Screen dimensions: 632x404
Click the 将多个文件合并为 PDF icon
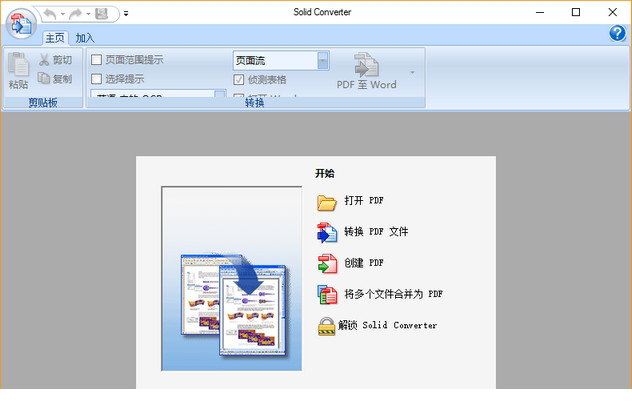tap(327, 295)
